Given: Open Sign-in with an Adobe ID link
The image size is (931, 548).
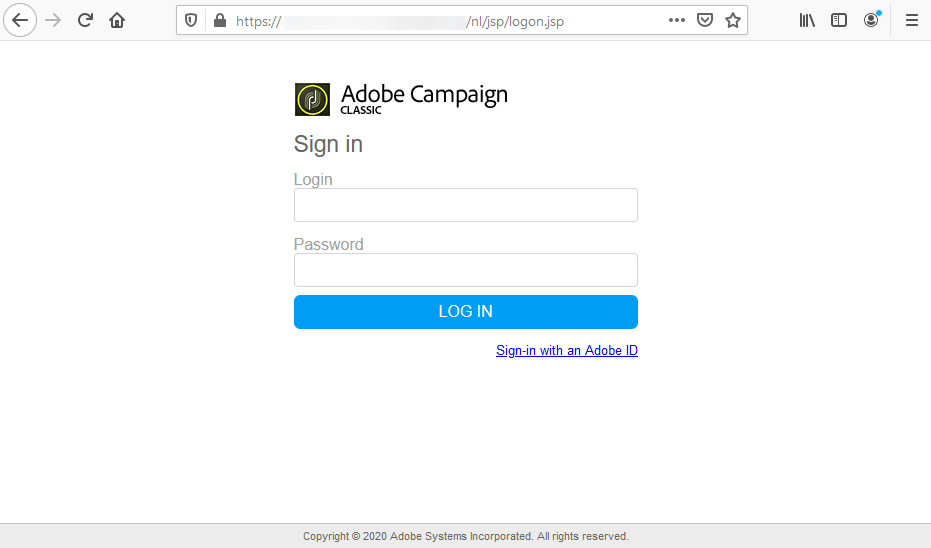Looking at the screenshot, I should click(x=566, y=350).
